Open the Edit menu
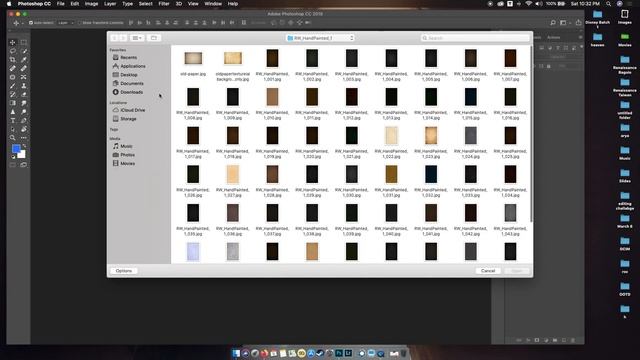Image resolution: width=640 pixels, height=360 pixels. [x=75, y=4]
